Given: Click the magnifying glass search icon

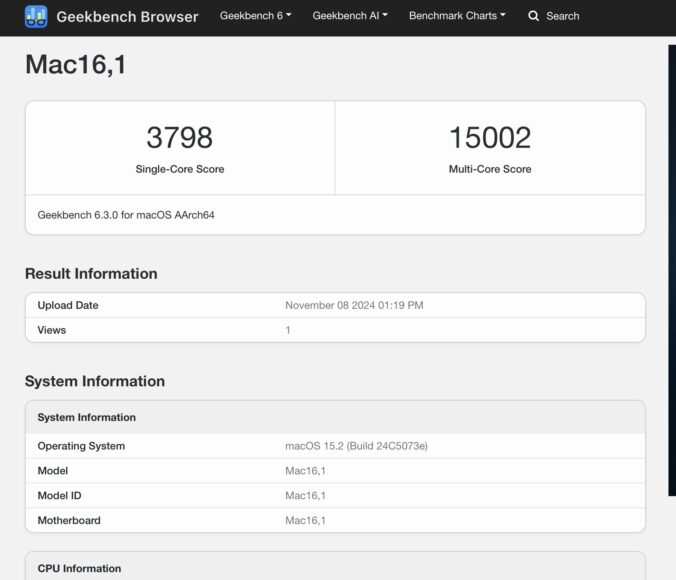Looking at the screenshot, I should pos(533,16).
